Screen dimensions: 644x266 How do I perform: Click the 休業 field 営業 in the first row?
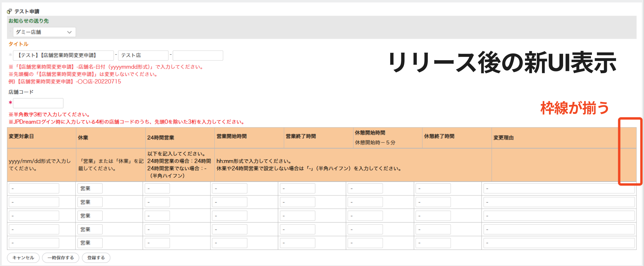(x=90, y=189)
